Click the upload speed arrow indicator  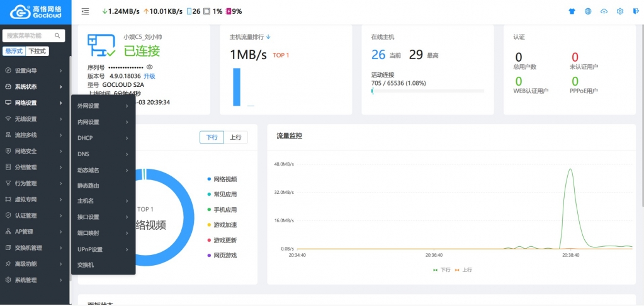coord(146,11)
